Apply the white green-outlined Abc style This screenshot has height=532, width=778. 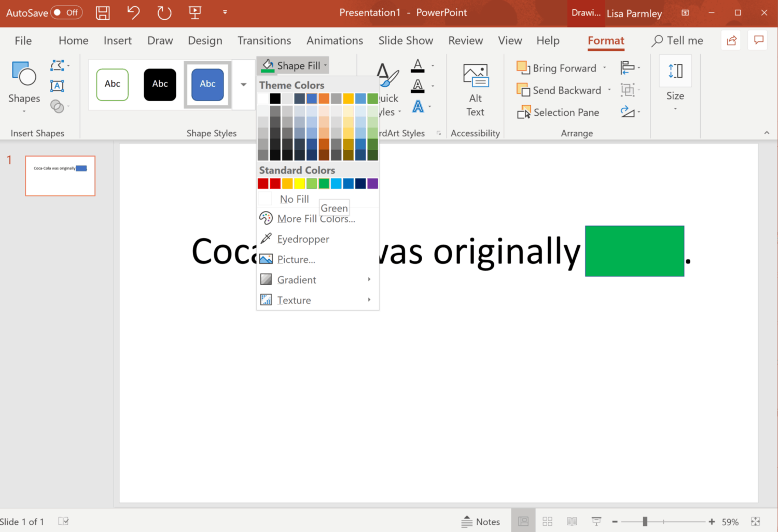(x=113, y=85)
